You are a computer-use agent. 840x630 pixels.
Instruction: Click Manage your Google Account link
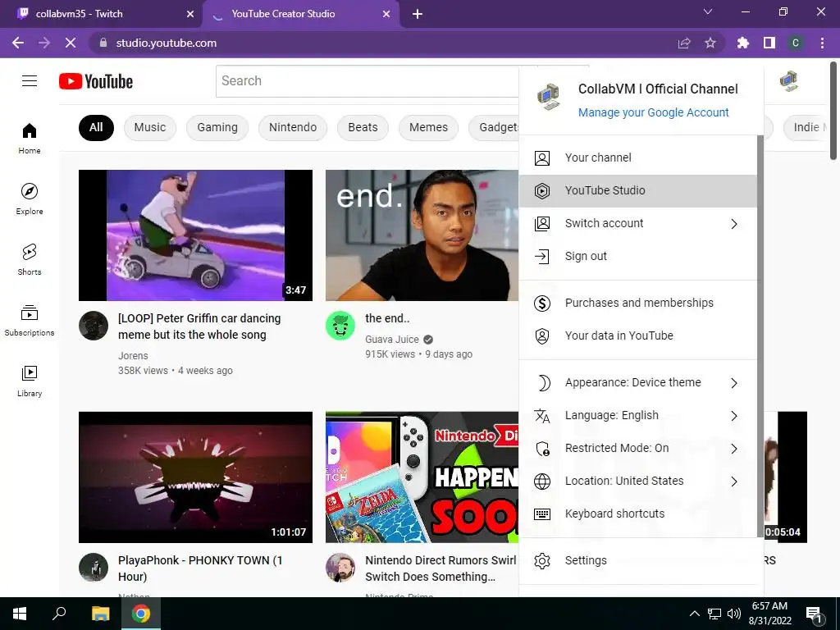click(x=653, y=112)
